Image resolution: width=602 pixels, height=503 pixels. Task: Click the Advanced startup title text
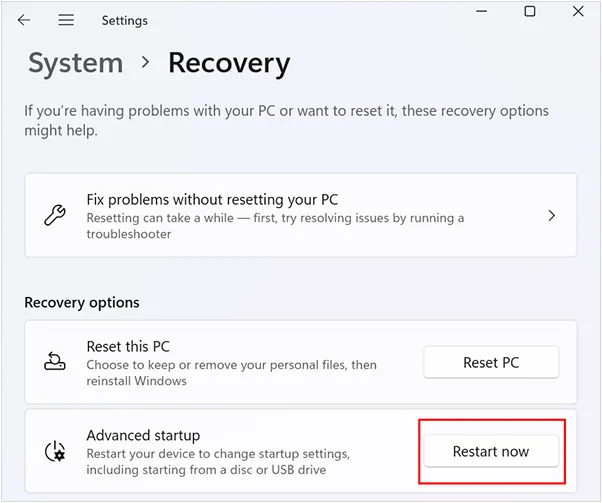click(143, 435)
